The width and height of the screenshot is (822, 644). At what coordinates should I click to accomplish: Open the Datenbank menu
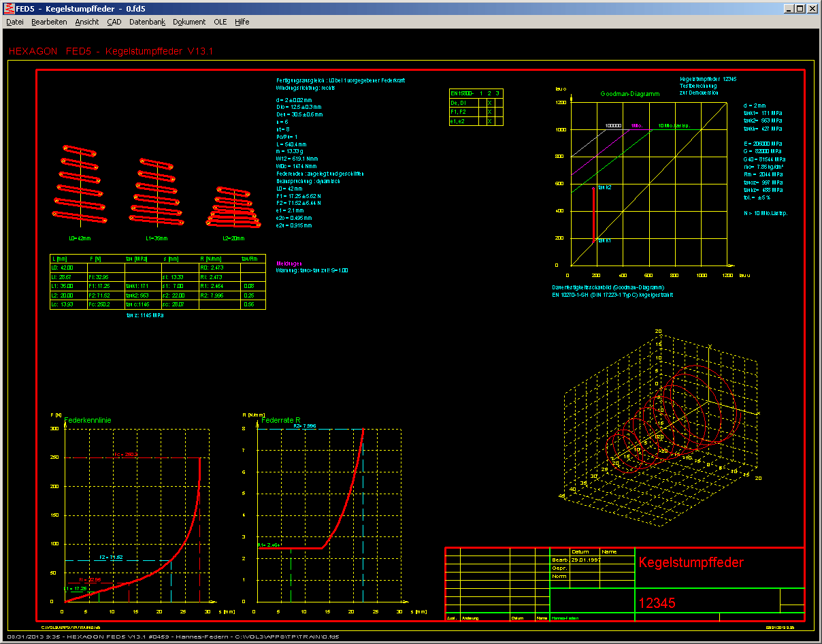point(147,22)
